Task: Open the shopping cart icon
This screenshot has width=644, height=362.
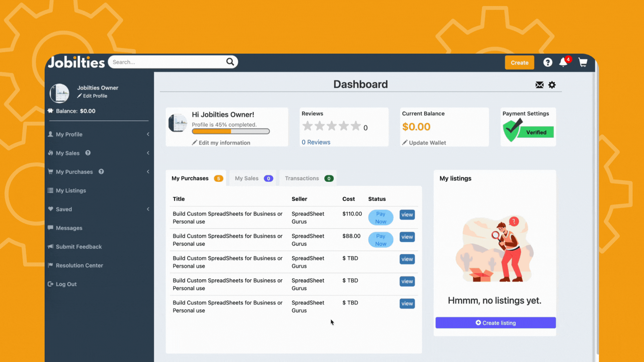Action: (583, 62)
